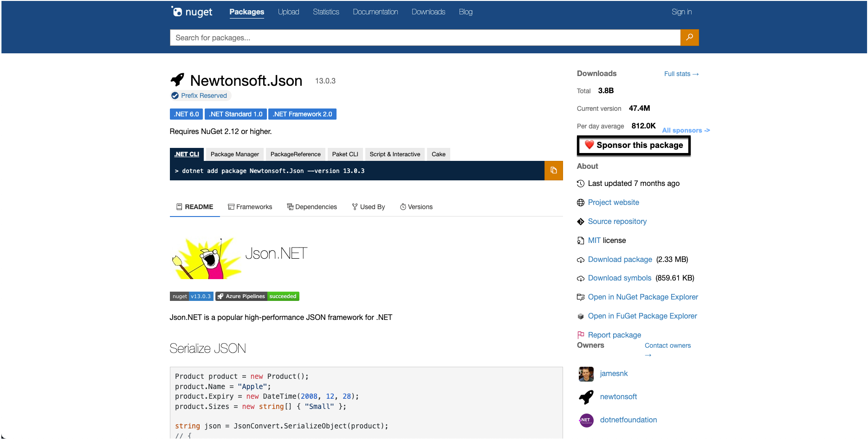868x440 pixels.
Task: Open the Full stats link
Action: (681, 74)
